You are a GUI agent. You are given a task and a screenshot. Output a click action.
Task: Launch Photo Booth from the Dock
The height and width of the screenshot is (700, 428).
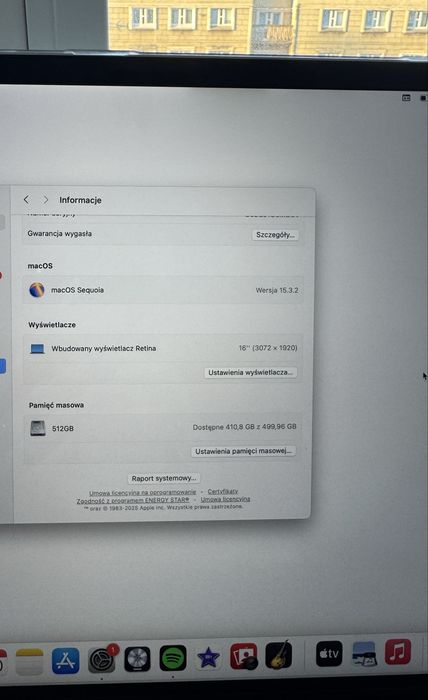pos(244,656)
